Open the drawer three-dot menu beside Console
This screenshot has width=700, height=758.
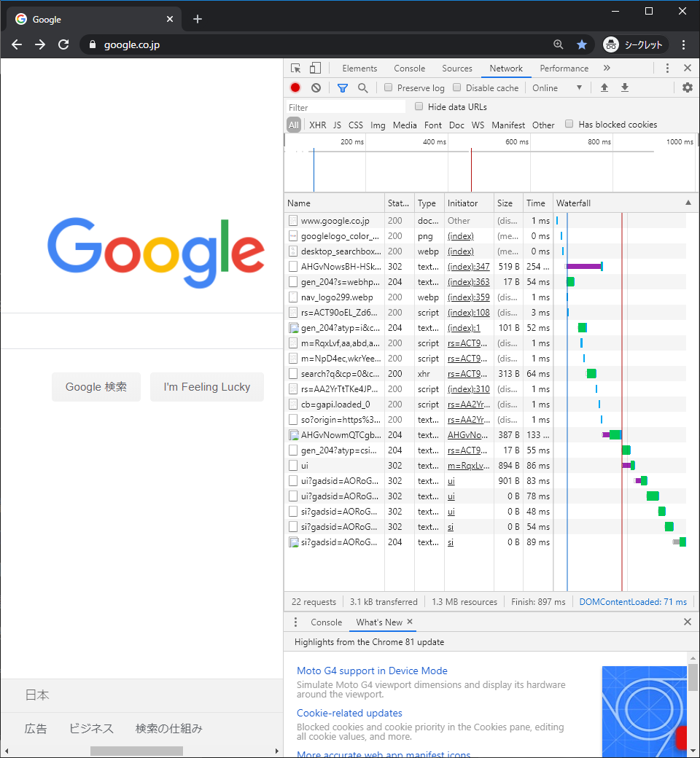pos(295,622)
